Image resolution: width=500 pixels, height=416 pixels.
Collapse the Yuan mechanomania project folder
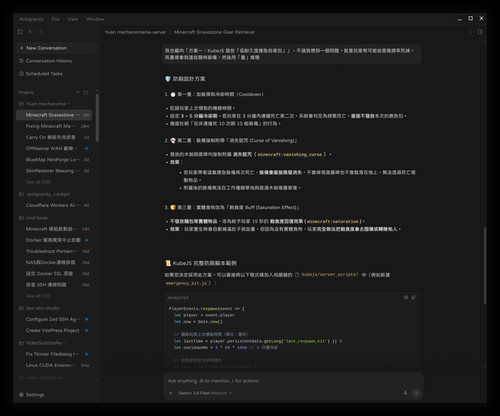45,104
